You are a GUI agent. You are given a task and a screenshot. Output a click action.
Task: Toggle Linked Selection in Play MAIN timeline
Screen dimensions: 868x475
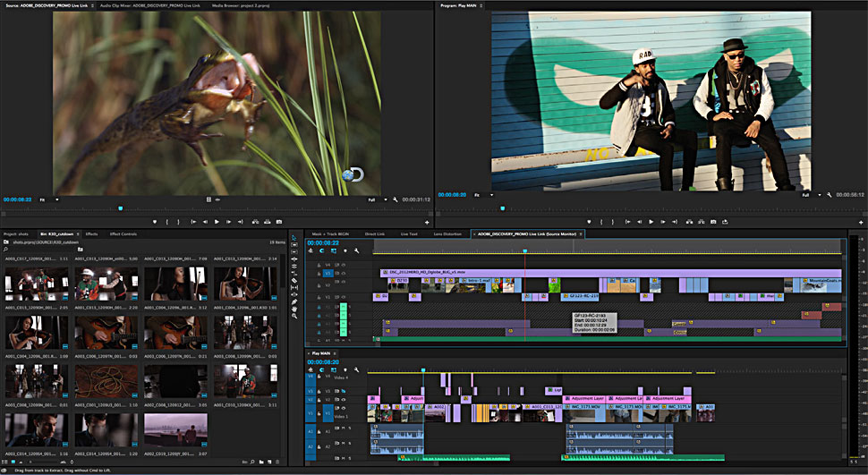(333, 369)
